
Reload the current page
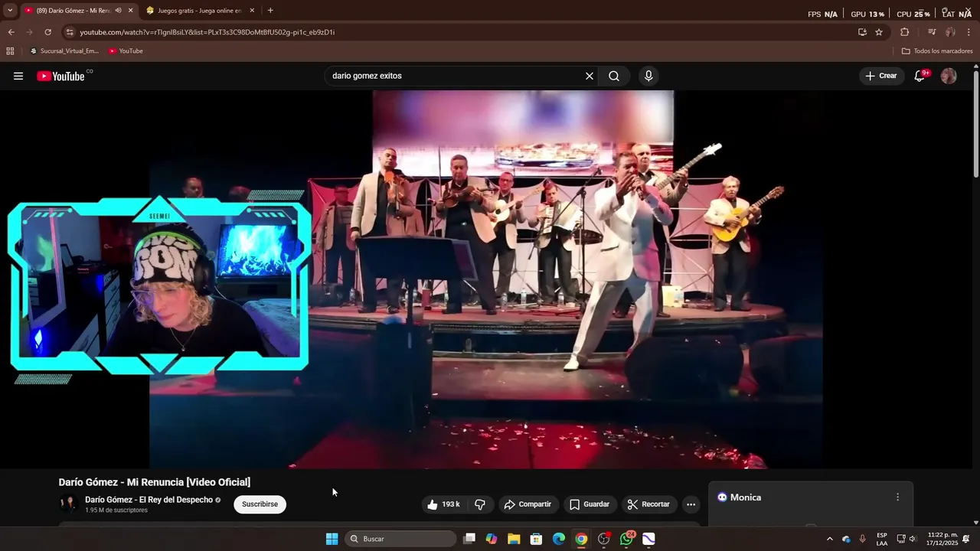tap(47, 32)
